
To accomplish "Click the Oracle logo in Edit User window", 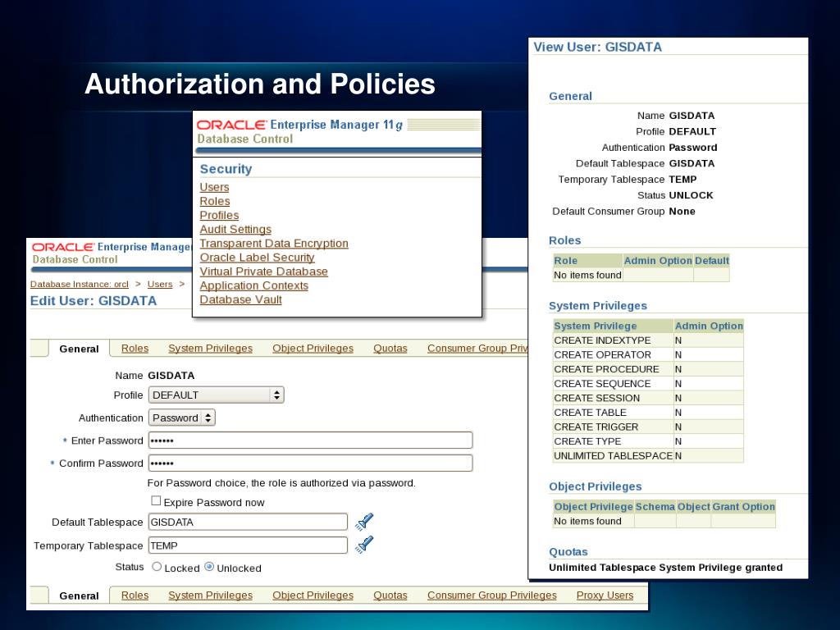I will (x=62, y=247).
